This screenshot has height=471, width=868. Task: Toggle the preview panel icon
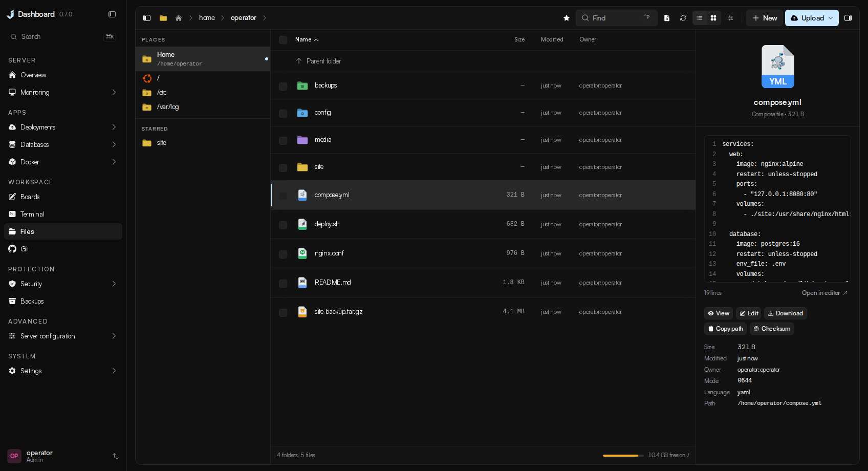click(x=848, y=18)
